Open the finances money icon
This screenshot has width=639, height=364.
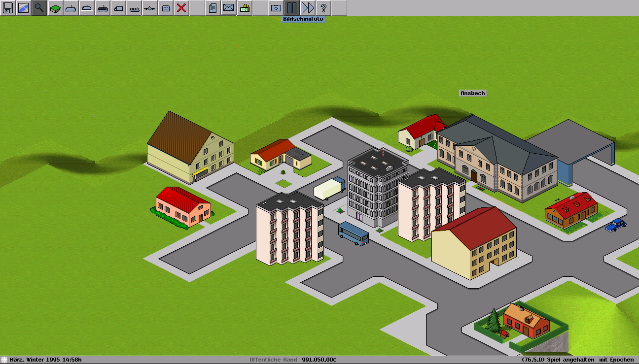coord(244,8)
